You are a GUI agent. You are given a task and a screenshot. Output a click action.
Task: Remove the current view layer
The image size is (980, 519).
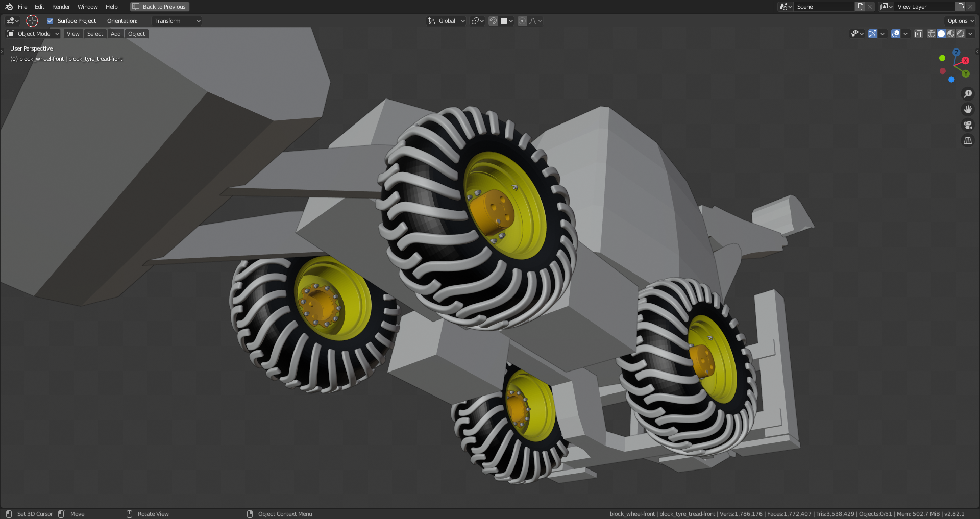970,7
